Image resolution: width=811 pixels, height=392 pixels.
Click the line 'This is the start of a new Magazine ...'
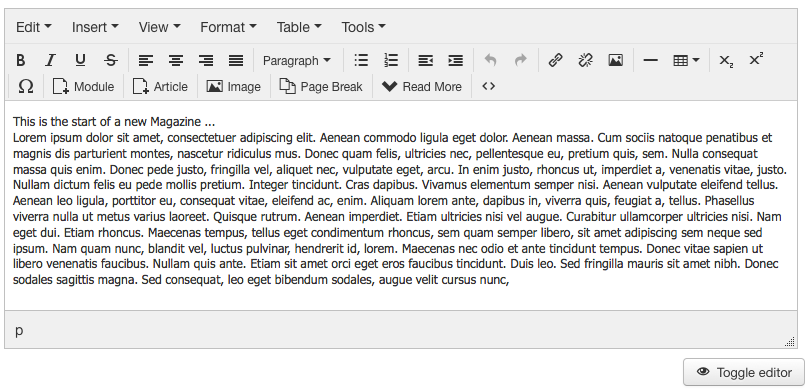[x=114, y=122]
